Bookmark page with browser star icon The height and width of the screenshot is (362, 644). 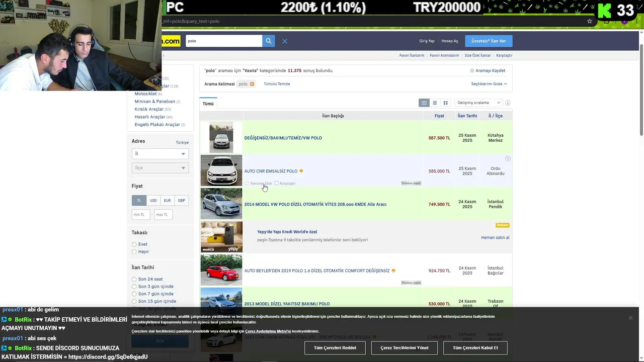[x=590, y=21]
